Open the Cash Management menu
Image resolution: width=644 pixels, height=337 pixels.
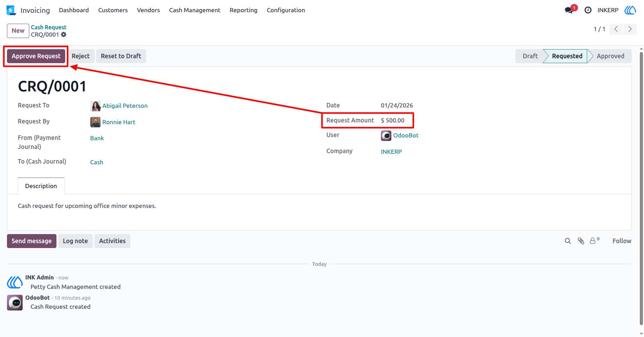pos(195,10)
